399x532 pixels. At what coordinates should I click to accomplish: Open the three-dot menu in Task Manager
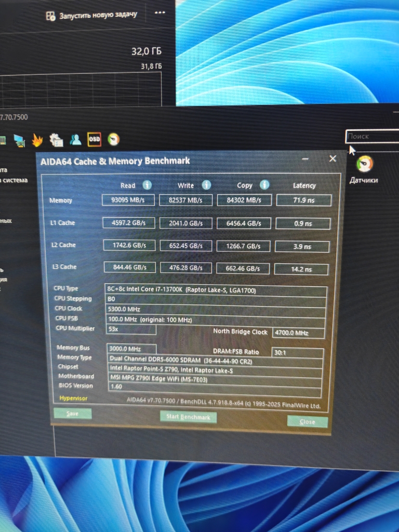[x=160, y=12]
